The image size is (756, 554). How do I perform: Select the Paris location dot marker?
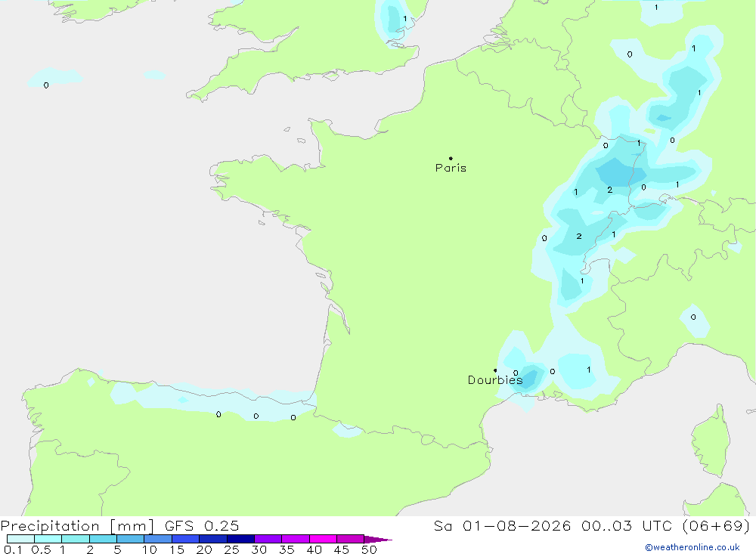451,158
